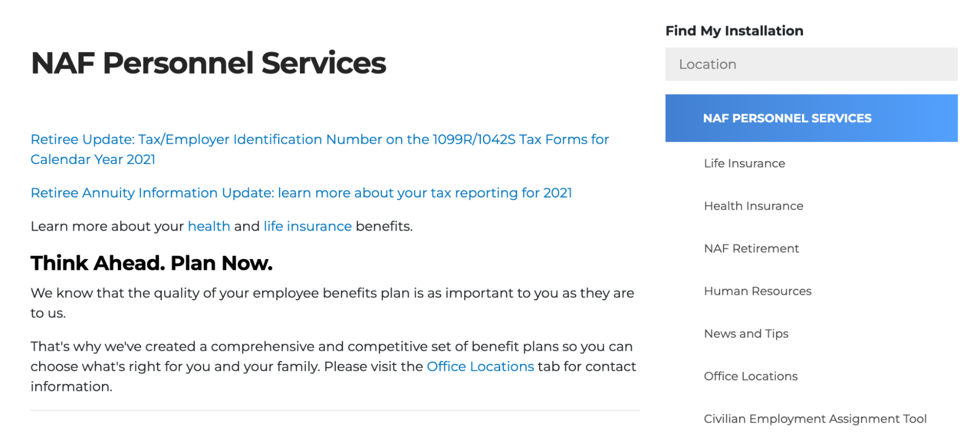This screenshot has height=437, width=980.
Task: View News and Tips from the sidebar
Action: tap(746, 334)
